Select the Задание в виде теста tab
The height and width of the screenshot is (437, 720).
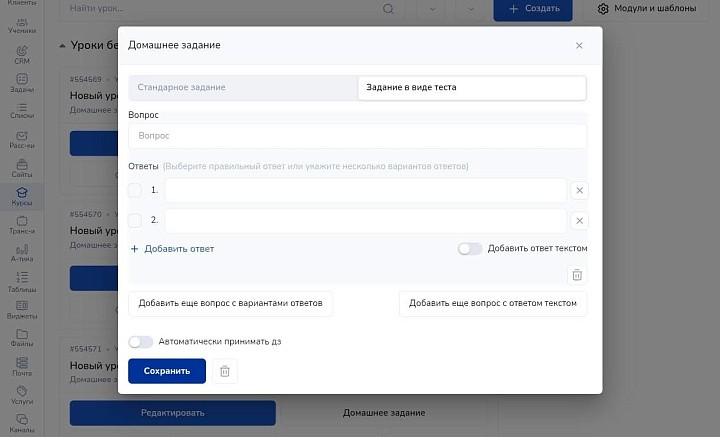pyautogui.click(x=471, y=88)
